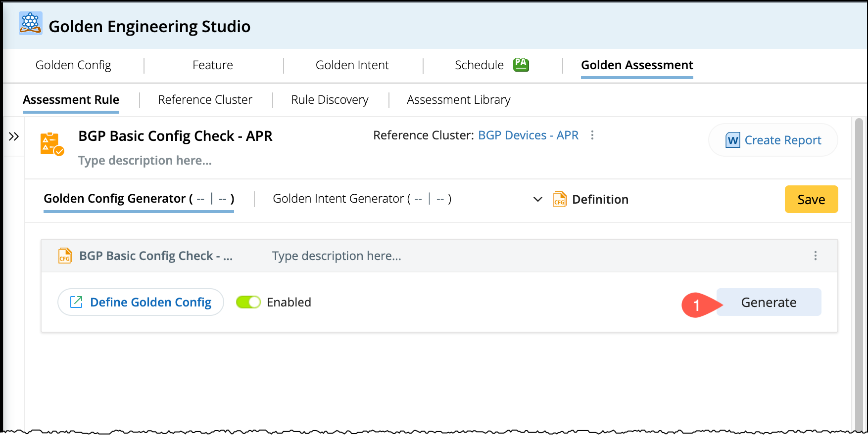
Task: Click the CFG icon next to Definition
Action: coord(560,199)
